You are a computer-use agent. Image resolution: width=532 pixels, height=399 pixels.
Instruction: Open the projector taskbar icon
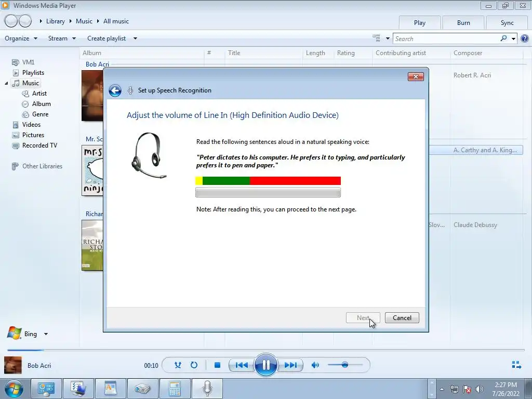(142, 389)
